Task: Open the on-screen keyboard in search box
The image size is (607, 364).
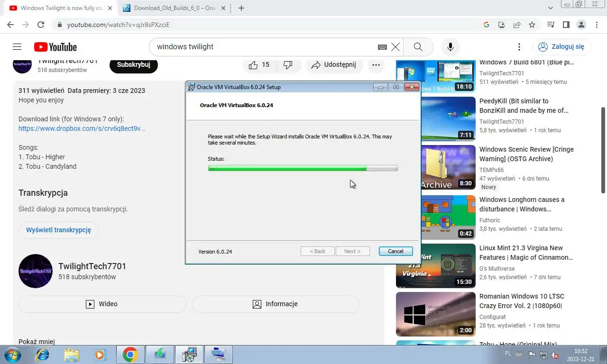Action: pos(382,47)
